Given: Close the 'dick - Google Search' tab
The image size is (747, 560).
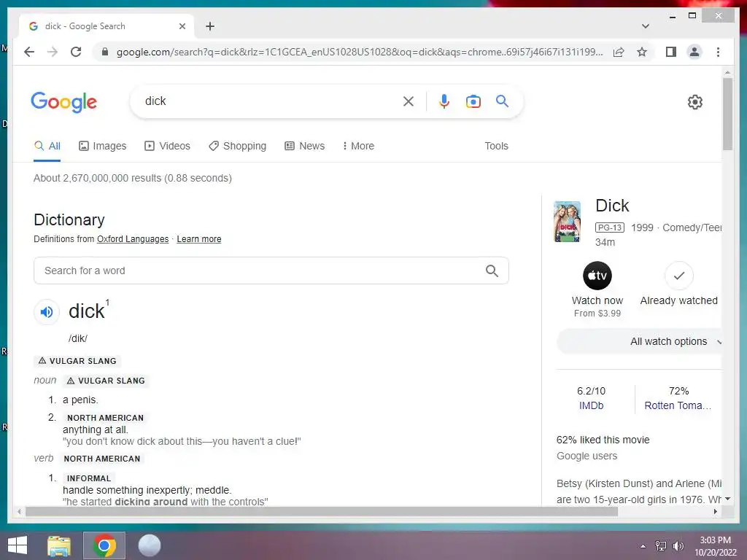Looking at the screenshot, I should pyautogui.click(x=182, y=26).
